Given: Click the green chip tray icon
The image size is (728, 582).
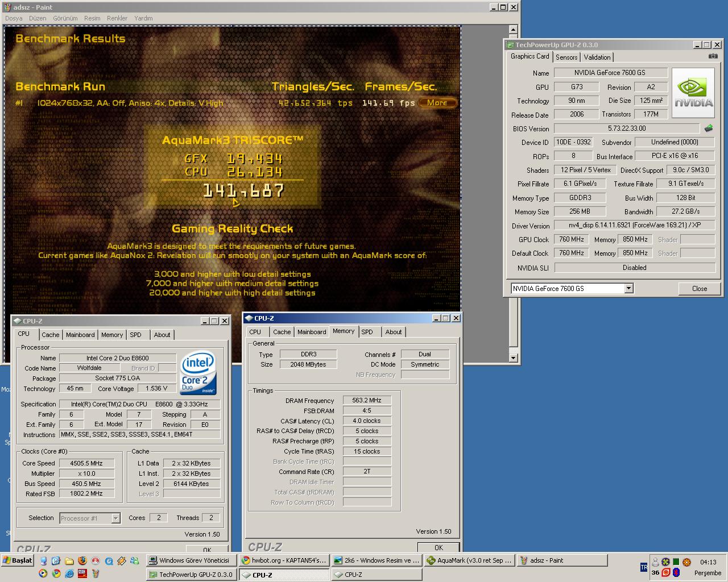Looking at the screenshot, I should (x=676, y=562).
